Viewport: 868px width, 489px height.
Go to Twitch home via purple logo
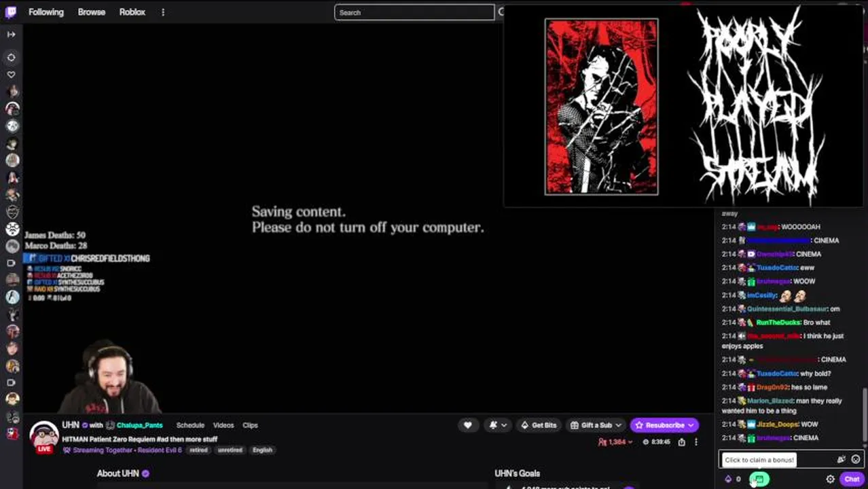point(11,12)
